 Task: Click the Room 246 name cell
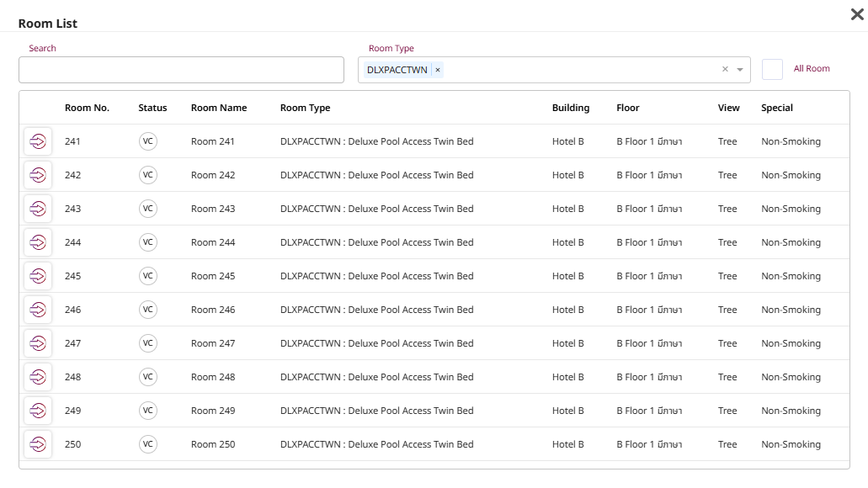(213, 310)
